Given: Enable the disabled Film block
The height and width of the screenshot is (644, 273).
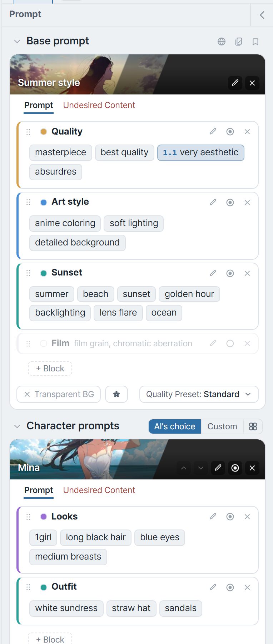Looking at the screenshot, I should coord(230,343).
